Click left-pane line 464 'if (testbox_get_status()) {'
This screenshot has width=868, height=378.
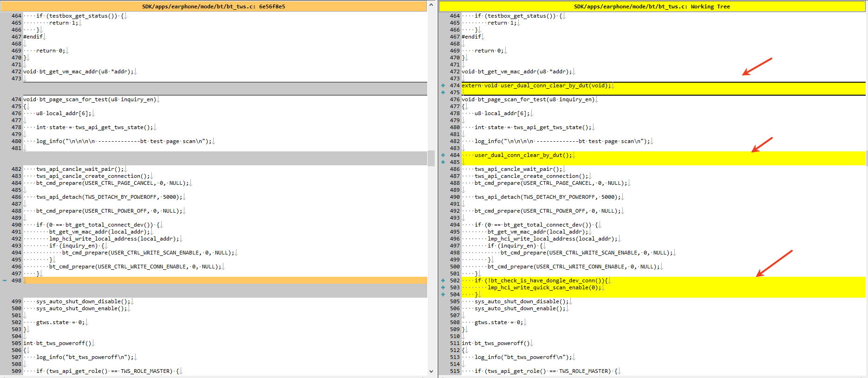click(x=80, y=16)
